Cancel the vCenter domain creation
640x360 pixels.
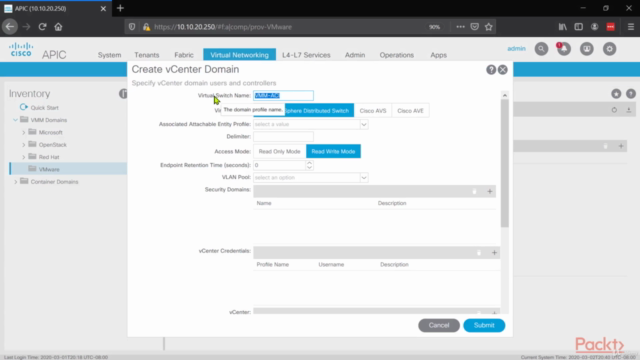[x=439, y=325]
